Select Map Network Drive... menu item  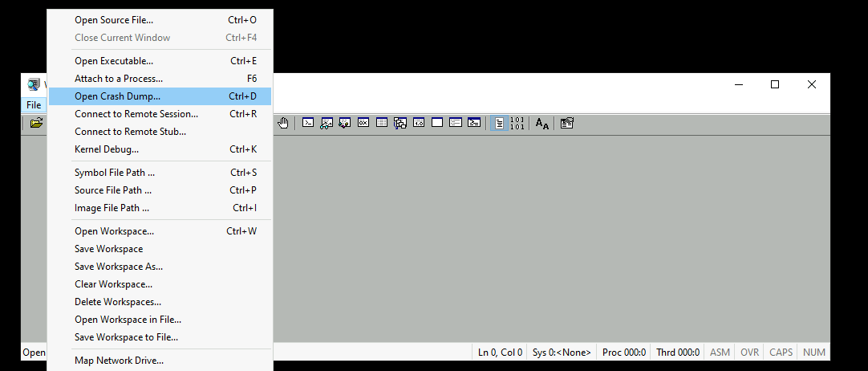click(x=160, y=361)
